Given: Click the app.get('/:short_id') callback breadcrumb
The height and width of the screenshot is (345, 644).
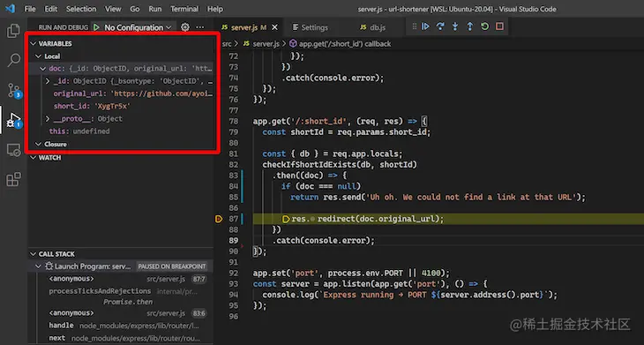Looking at the screenshot, I should point(345,43).
